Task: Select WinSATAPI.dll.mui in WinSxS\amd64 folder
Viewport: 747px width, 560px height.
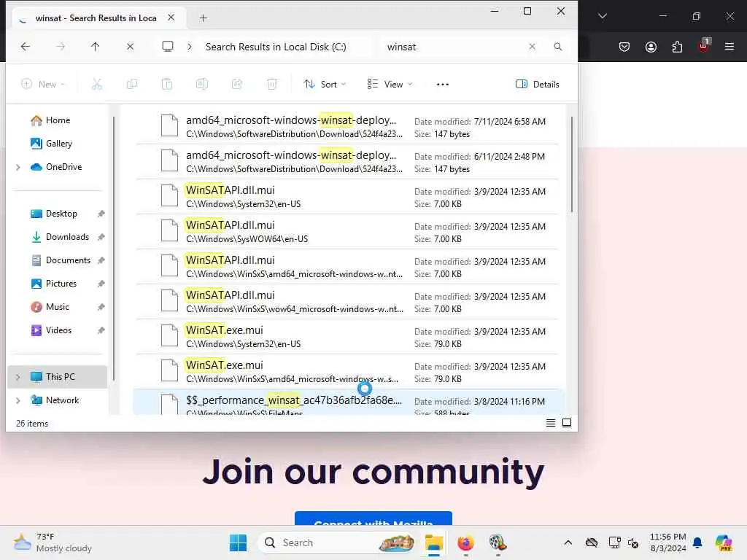Action: pyautogui.click(x=348, y=267)
